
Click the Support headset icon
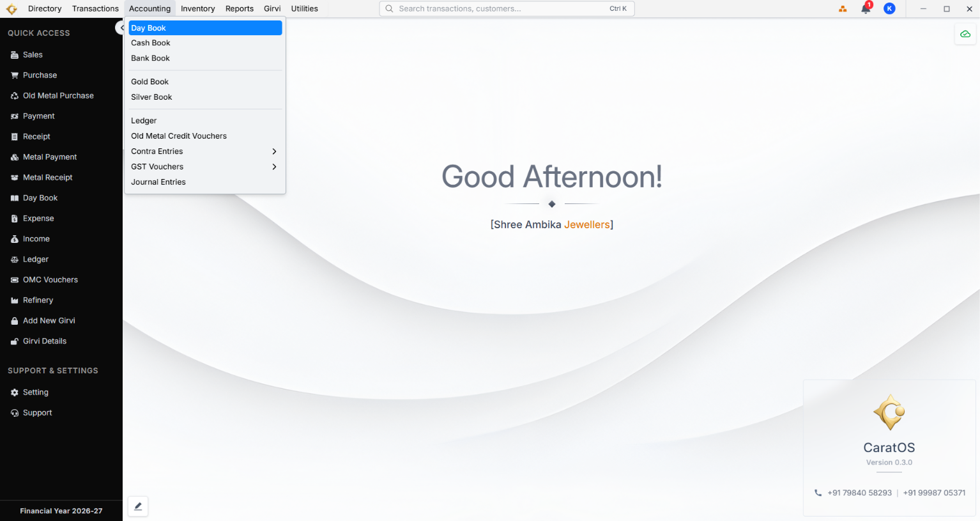(x=15, y=413)
